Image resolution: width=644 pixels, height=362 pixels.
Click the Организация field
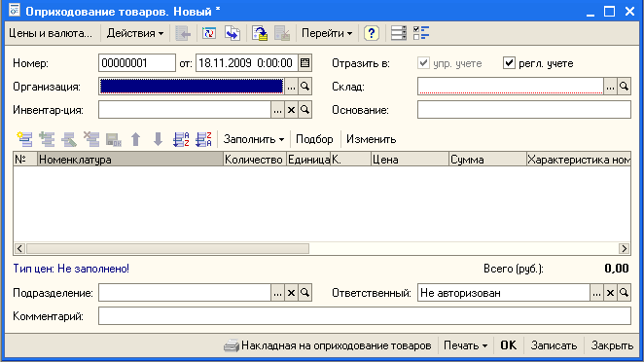tap(192, 87)
